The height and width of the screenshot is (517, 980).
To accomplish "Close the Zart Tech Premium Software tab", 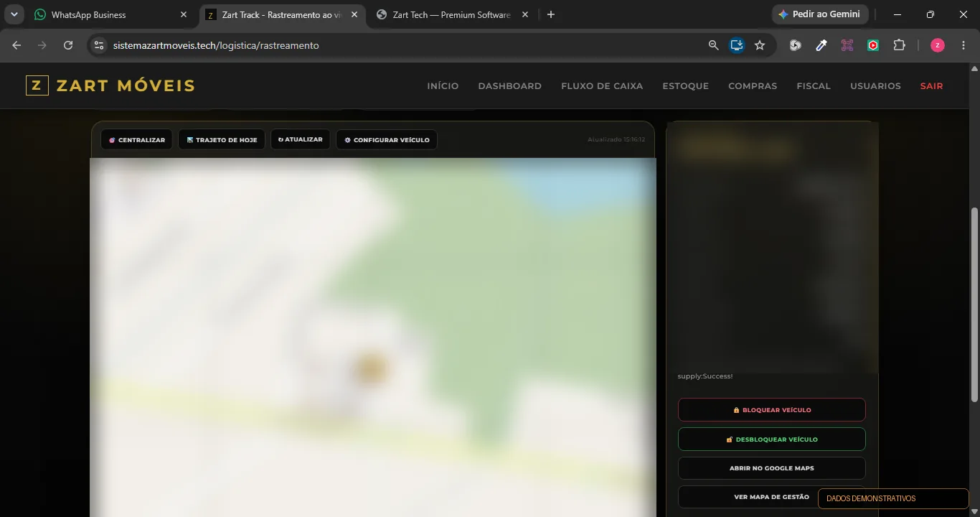I will pyautogui.click(x=524, y=14).
